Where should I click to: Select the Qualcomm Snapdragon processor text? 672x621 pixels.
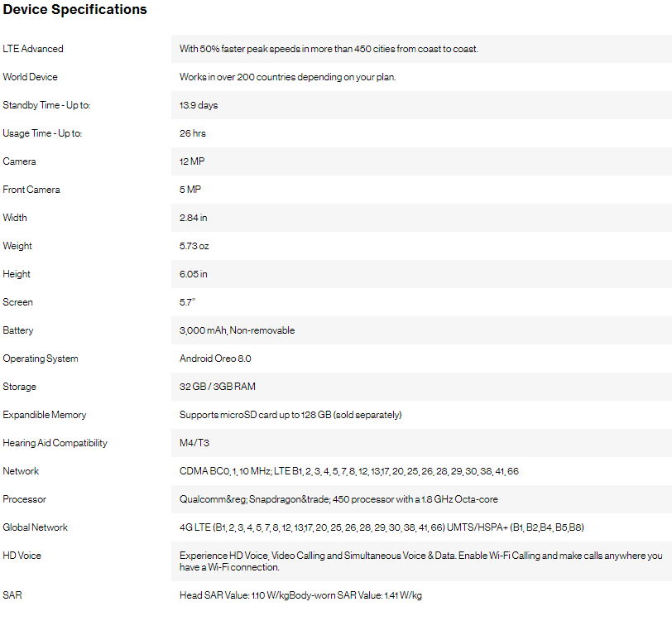(338, 499)
